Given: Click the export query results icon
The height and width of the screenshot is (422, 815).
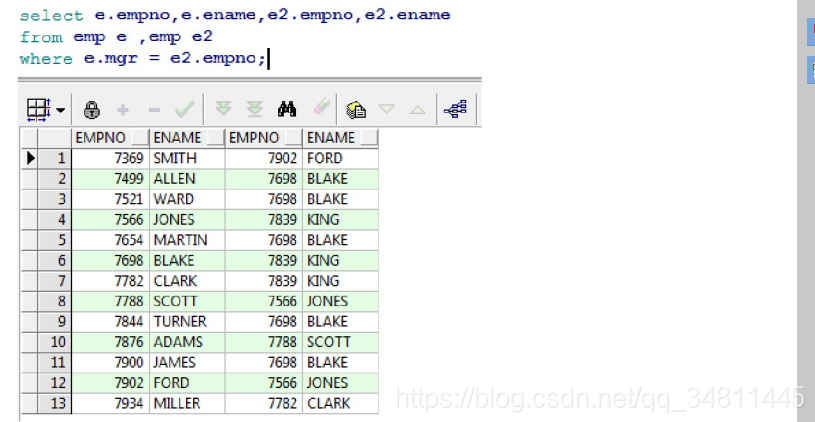Looking at the screenshot, I should click(x=356, y=110).
